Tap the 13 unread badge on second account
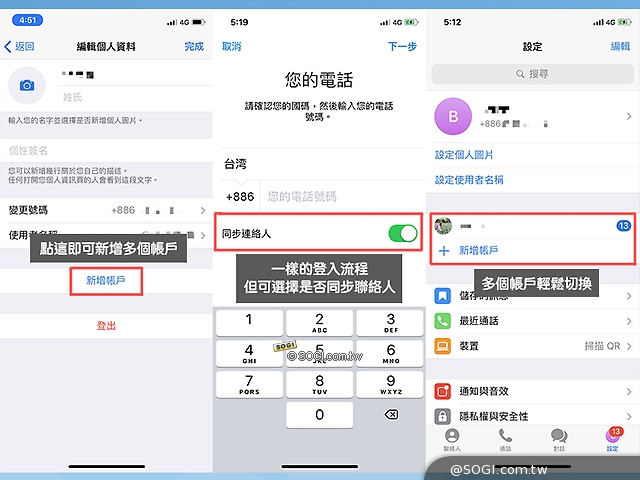Screen dimensions: 640x480 point(623,226)
